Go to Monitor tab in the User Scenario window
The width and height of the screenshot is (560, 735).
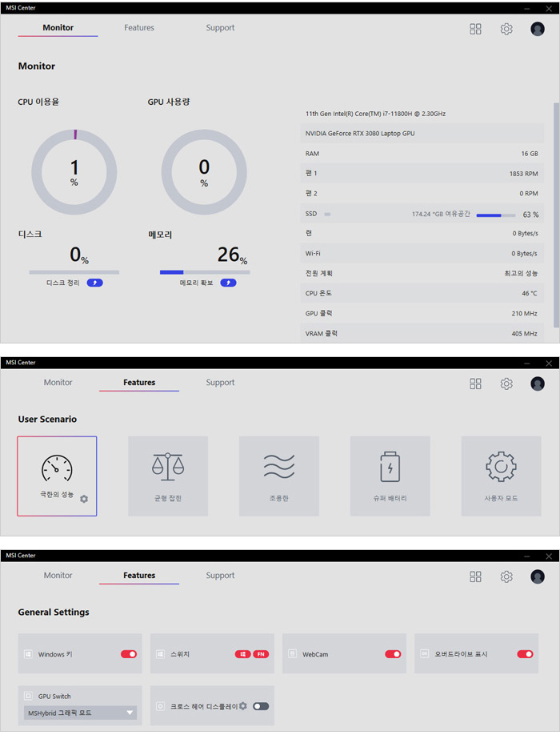click(x=58, y=383)
